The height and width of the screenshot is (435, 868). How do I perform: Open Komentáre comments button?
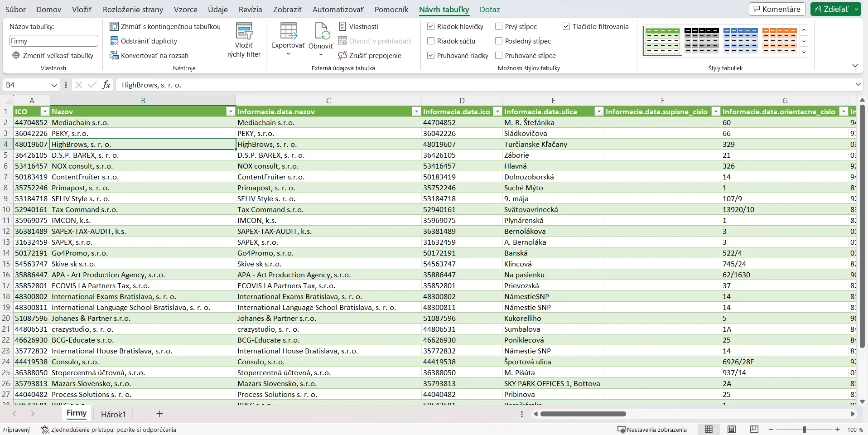[777, 9]
